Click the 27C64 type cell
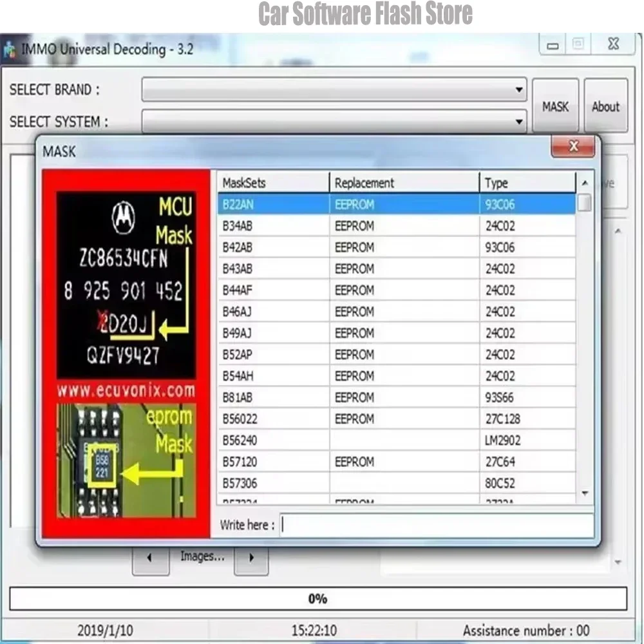This screenshot has height=644, width=644. pos(528,461)
